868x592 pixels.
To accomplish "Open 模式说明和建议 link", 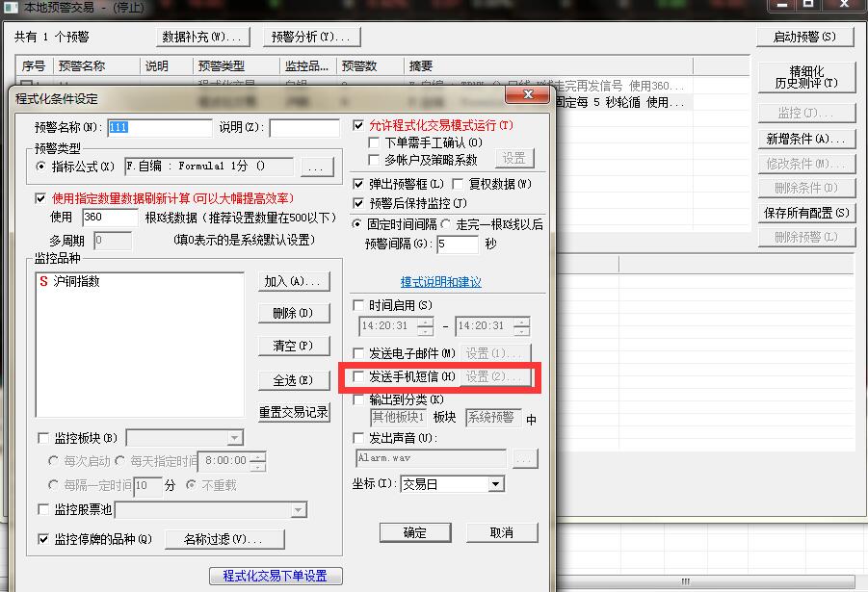I will [x=440, y=282].
